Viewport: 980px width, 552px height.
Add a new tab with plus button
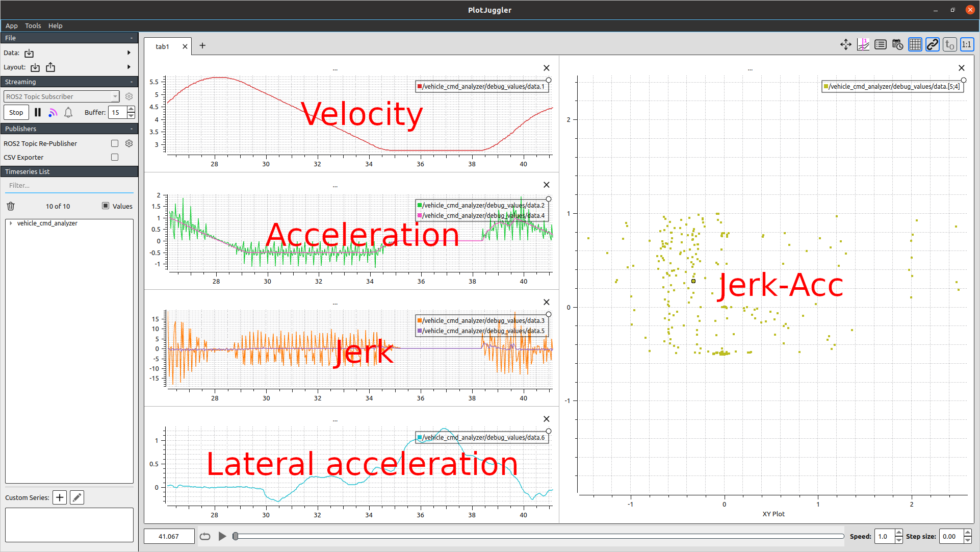(202, 46)
